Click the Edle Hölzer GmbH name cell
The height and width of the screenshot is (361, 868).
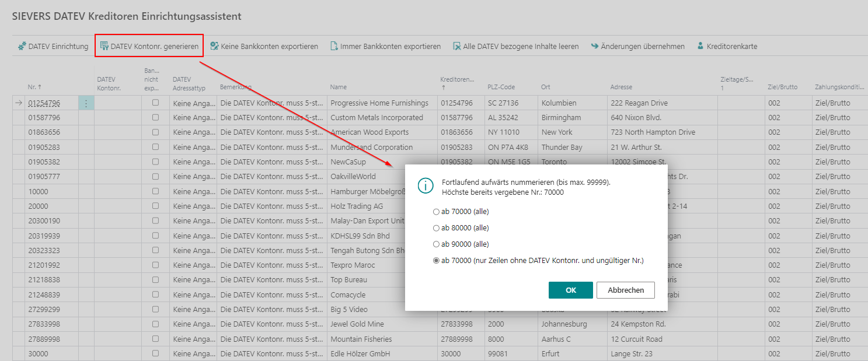360,353
